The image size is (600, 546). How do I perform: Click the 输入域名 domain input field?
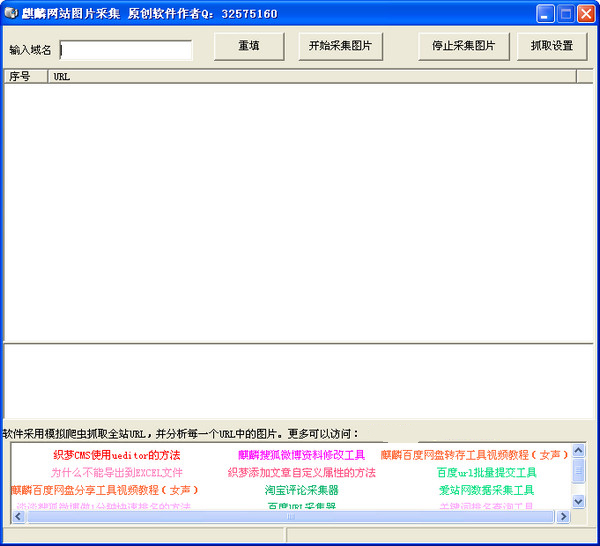[126, 50]
